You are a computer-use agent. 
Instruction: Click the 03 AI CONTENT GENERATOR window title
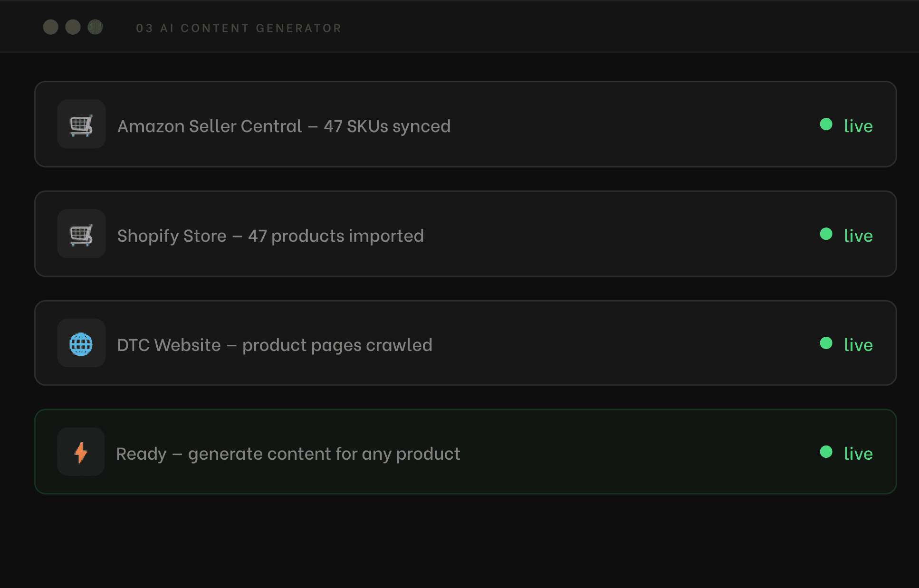239,28
